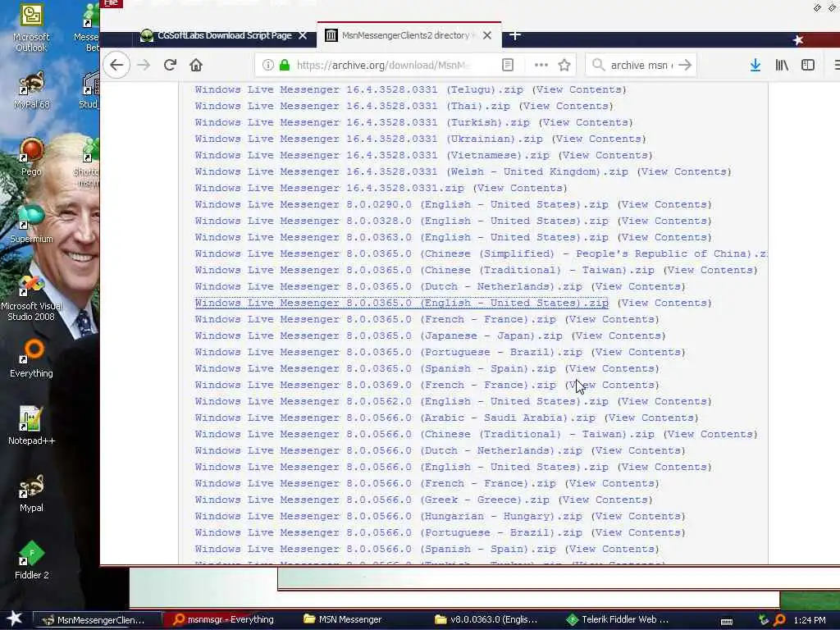Switch to msnmsgr - Everything taskbar item

point(224,620)
